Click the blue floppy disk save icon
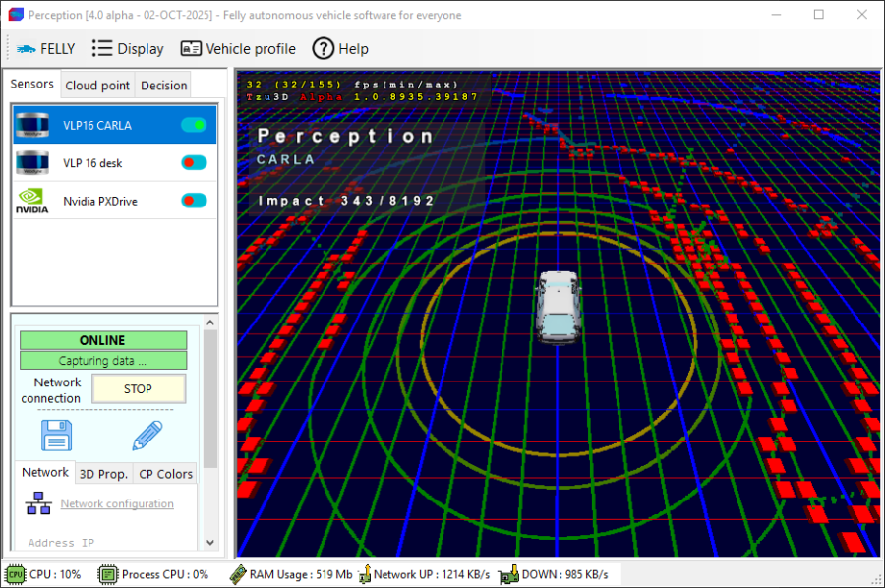885x588 pixels. (56, 435)
